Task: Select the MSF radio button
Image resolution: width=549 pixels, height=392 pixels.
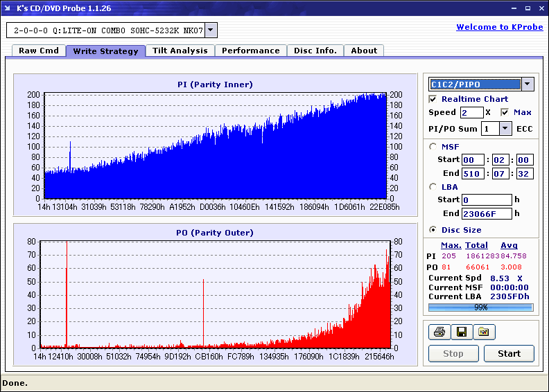Action: pos(433,147)
